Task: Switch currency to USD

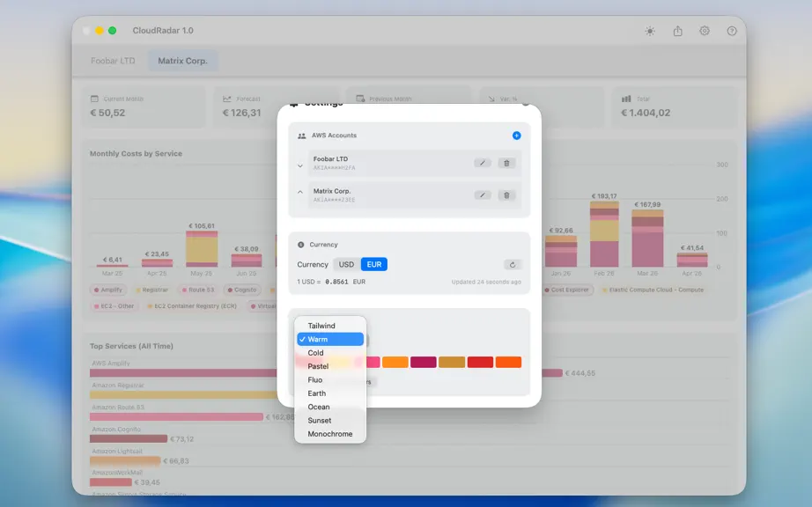Action: pos(346,264)
